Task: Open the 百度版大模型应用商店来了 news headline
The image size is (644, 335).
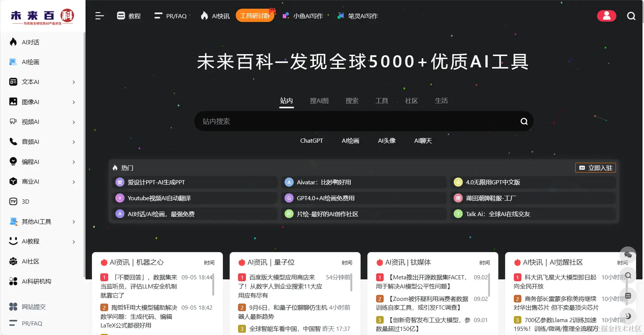Action: click(280, 287)
